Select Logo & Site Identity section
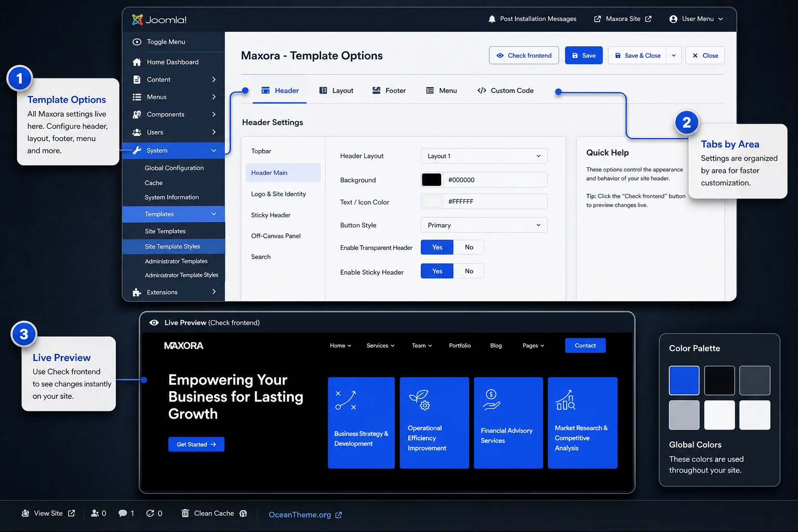This screenshot has height=532, width=798. [x=283, y=194]
